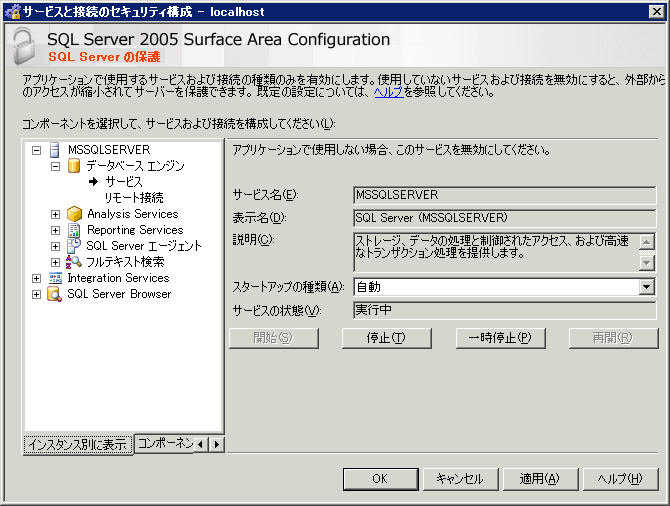670x506 pixels.
Task: Click the disabled 開始(S) button
Action: tap(273, 338)
